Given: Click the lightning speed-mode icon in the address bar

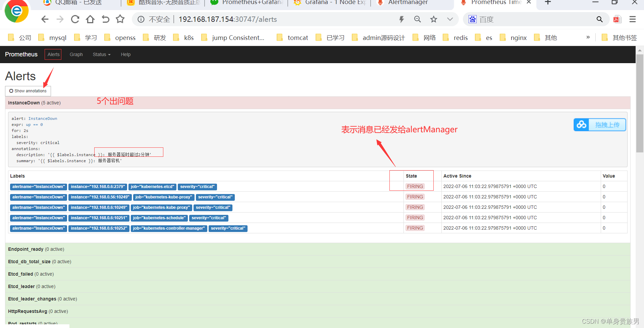Looking at the screenshot, I should pyautogui.click(x=401, y=19).
